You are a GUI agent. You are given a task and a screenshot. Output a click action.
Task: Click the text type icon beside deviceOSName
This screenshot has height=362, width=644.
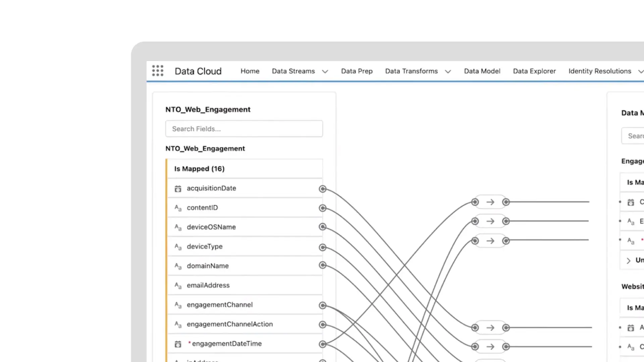178,228
